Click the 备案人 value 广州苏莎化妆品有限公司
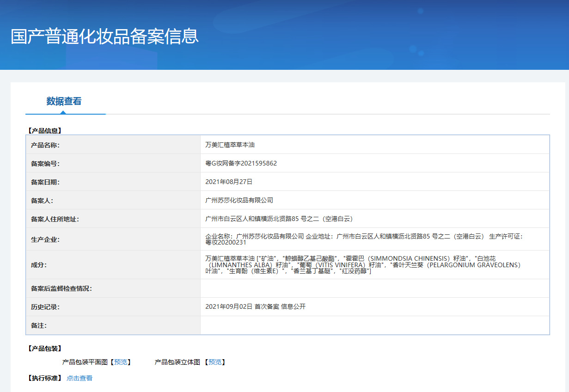Screen dimensions: 569x392 point(239,200)
